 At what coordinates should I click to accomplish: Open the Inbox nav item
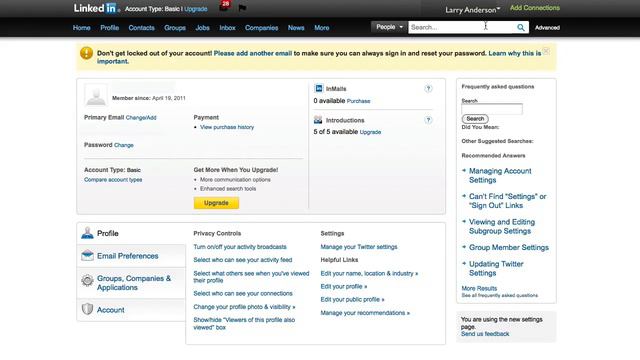point(227,28)
